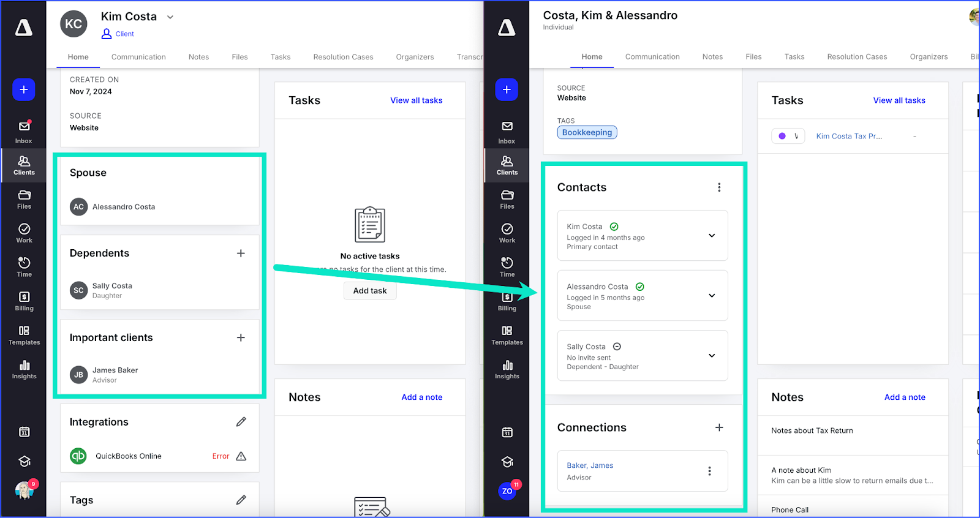Switch to Resolution Cases tab on right panel
This screenshot has height=518, width=980.
coord(857,57)
